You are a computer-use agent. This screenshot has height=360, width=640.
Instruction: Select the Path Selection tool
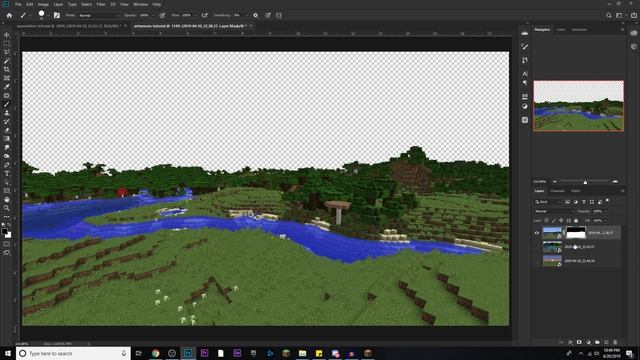7,182
